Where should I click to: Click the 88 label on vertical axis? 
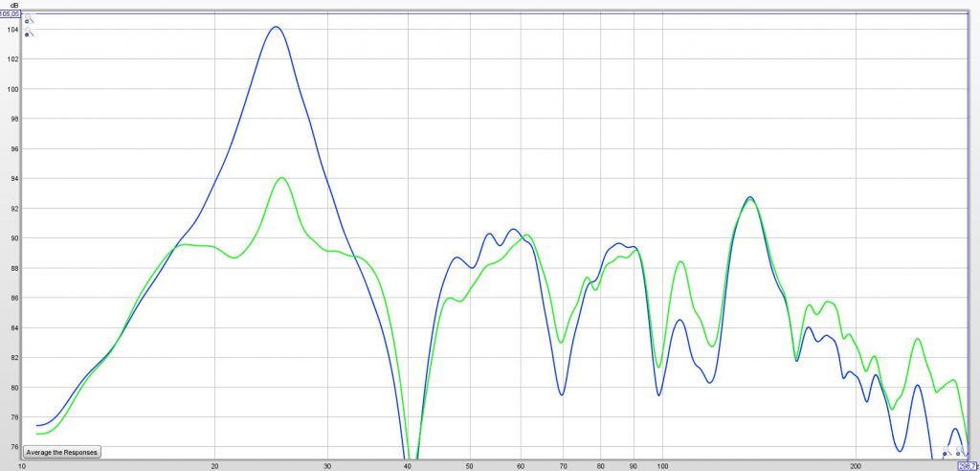coord(15,268)
